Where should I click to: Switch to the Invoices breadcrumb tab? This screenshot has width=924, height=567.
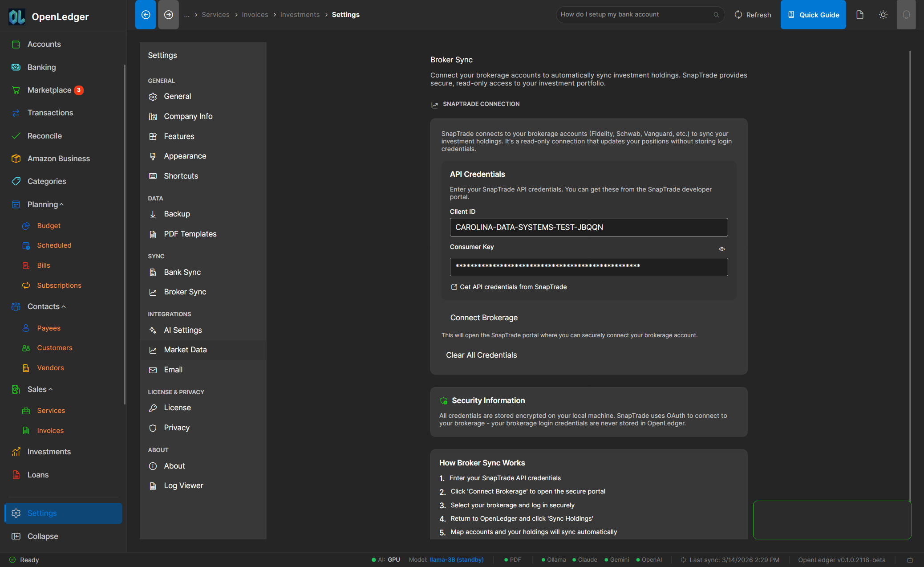(x=255, y=14)
